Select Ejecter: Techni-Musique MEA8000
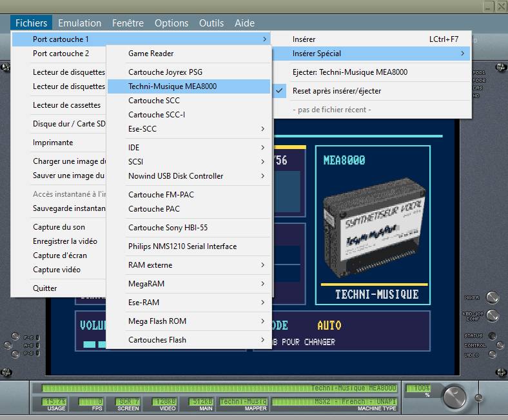Screen dimensions: 508x420 (x=372, y=72)
